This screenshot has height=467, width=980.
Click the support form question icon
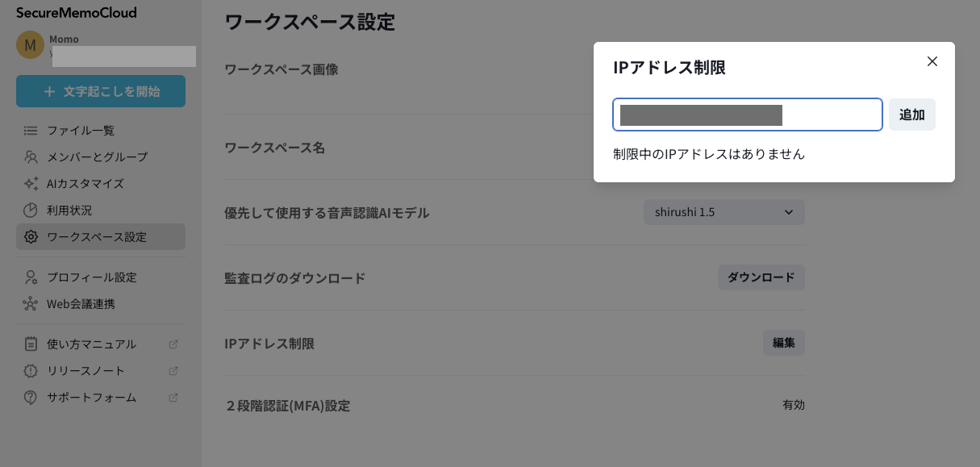[31, 398]
